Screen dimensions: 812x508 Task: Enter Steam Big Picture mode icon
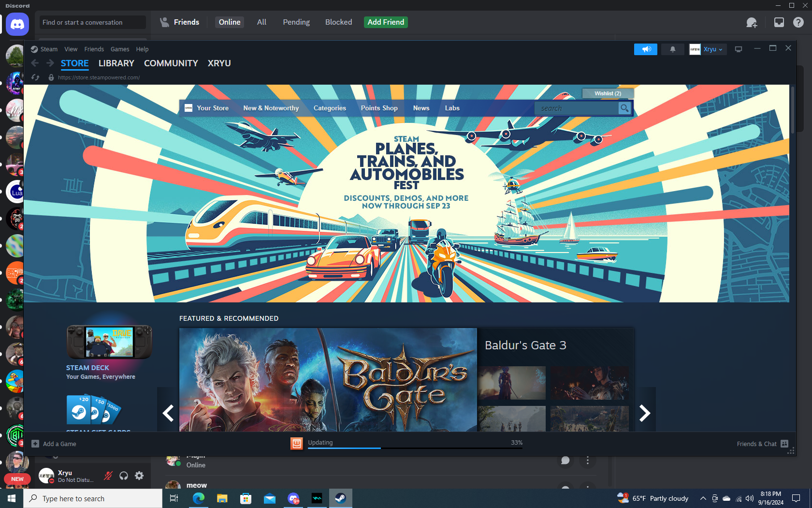pyautogui.click(x=738, y=49)
